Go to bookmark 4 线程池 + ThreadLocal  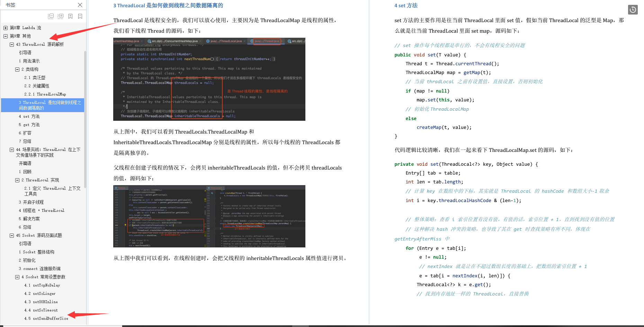tap(42, 210)
